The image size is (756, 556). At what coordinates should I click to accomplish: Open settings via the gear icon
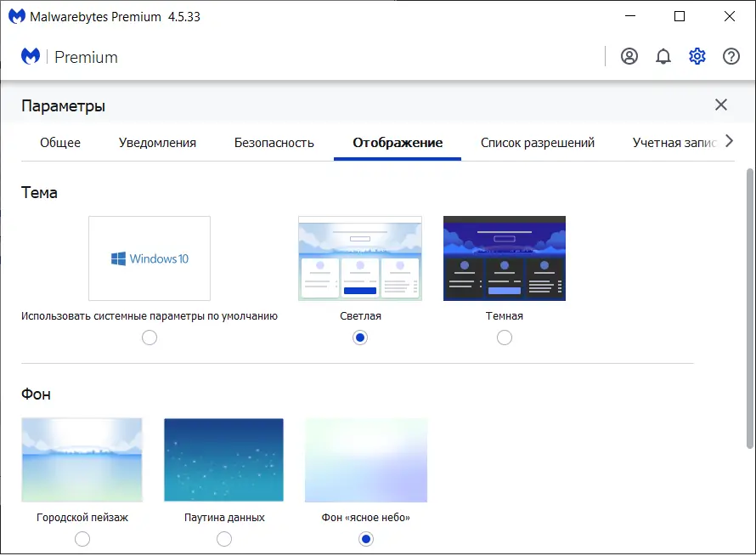697,56
